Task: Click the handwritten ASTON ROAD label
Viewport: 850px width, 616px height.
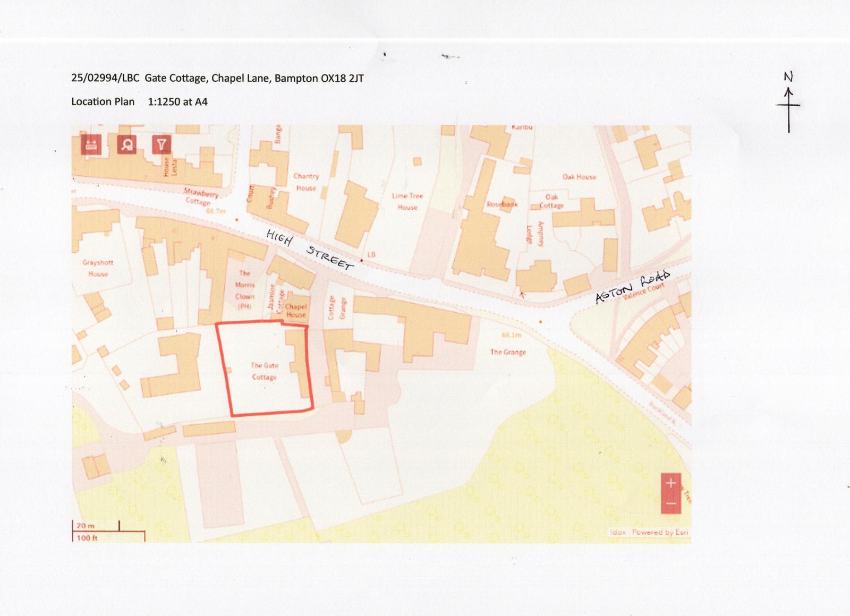Action: click(x=633, y=287)
